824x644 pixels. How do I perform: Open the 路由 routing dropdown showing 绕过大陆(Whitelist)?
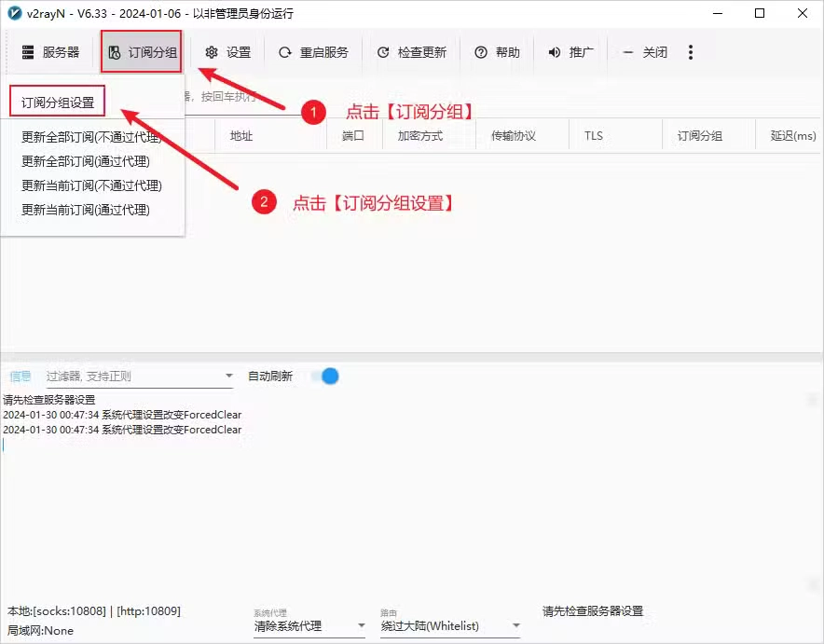point(450,625)
